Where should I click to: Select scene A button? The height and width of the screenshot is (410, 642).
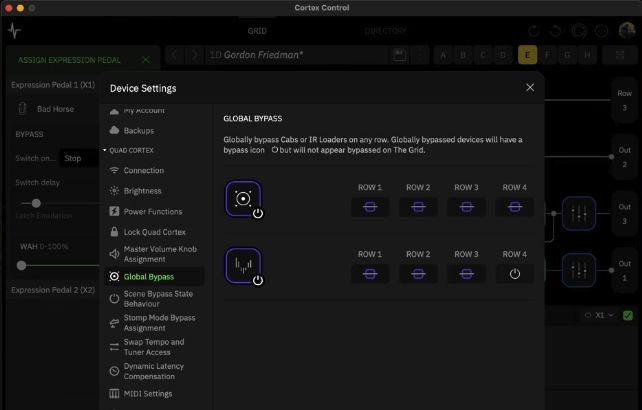pos(443,55)
